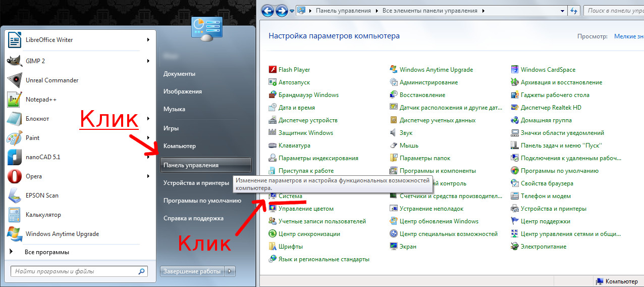Open Unreal Commander icon
This screenshot has width=644, height=287.
click(x=15, y=80)
